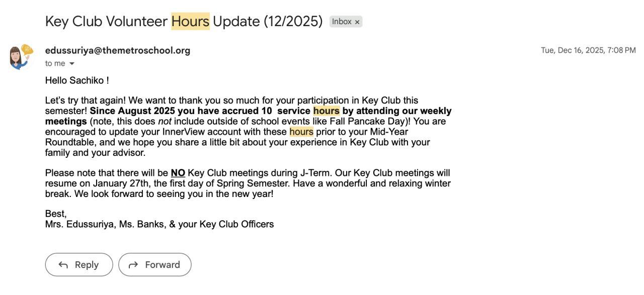Image resolution: width=644 pixels, height=295 pixels.
Task: Click the Reply arrow icon
Action: tap(63, 265)
